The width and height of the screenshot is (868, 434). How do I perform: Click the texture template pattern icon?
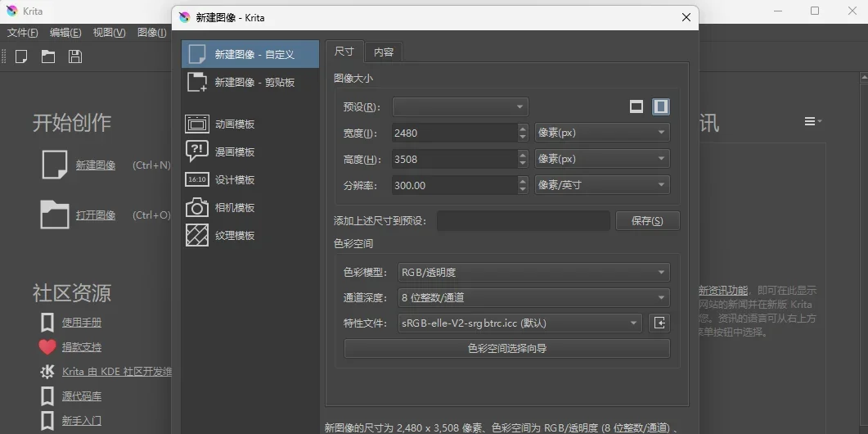click(x=196, y=235)
